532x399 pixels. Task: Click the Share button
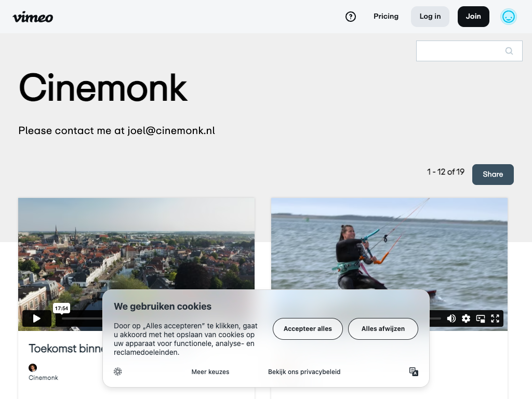pyautogui.click(x=493, y=175)
